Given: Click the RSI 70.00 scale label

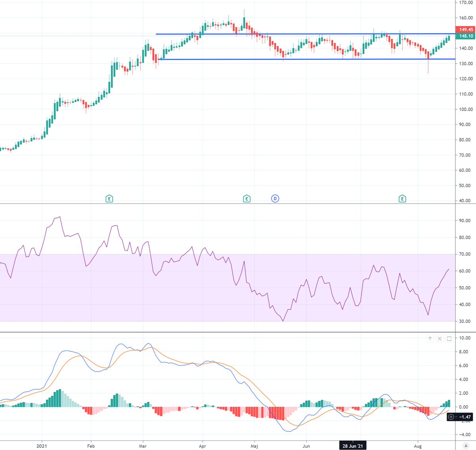Looking at the screenshot, I should pyautogui.click(x=465, y=254).
